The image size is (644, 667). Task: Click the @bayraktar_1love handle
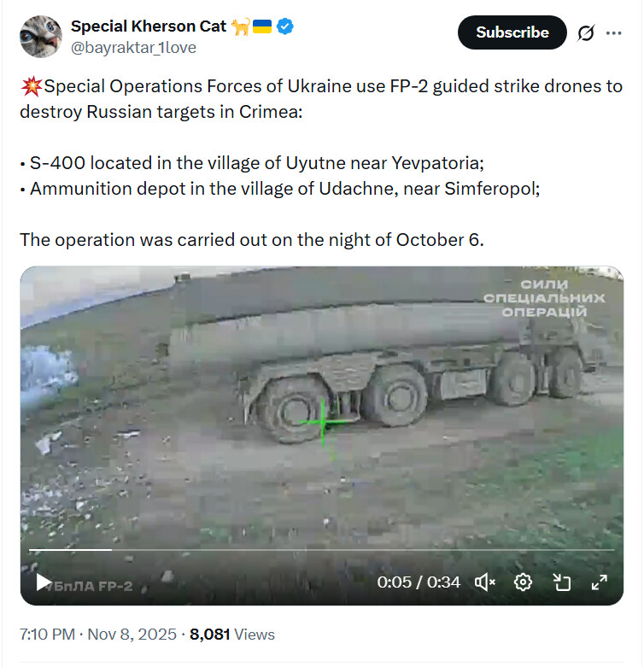point(133,47)
